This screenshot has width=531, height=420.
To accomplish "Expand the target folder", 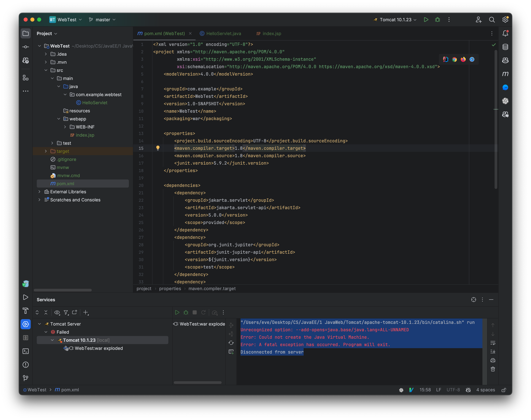I will click(x=46, y=151).
